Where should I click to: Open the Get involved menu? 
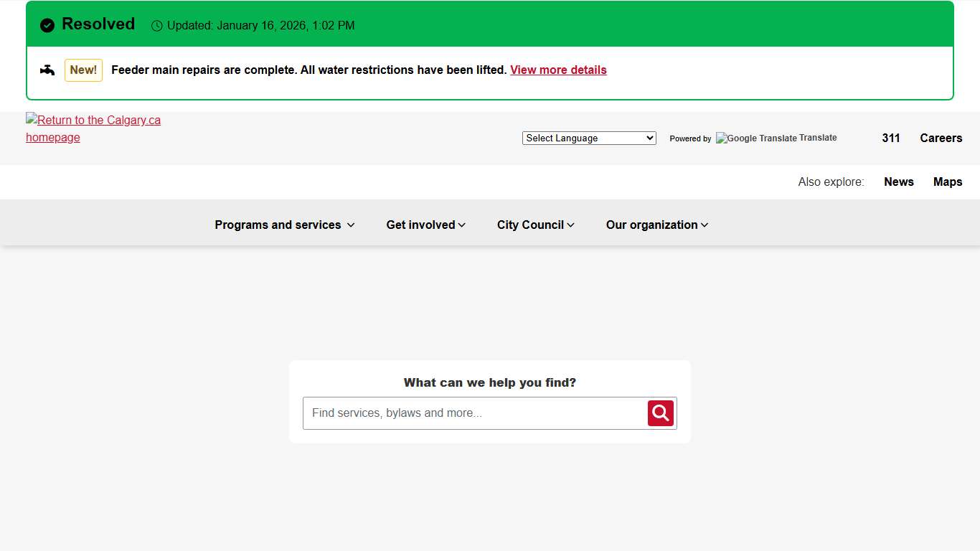coord(425,225)
